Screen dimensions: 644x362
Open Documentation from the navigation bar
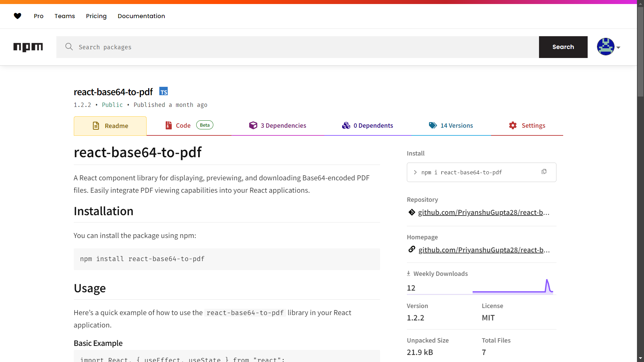point(141,16)
